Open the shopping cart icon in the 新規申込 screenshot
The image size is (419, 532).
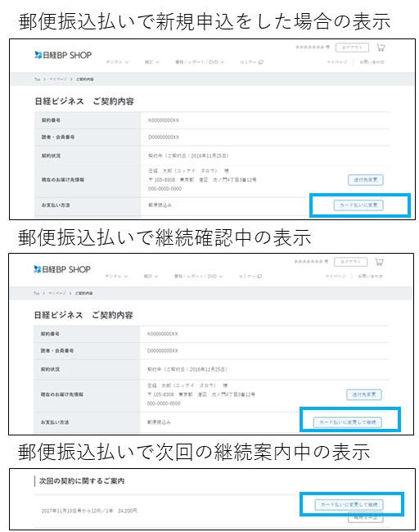[x=381, y=47]
